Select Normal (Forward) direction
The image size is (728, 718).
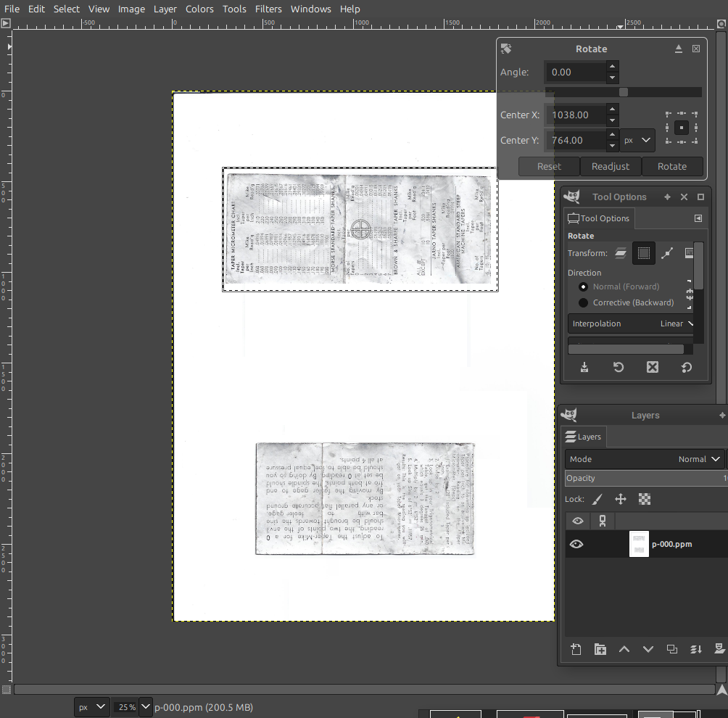pos(584,286)
